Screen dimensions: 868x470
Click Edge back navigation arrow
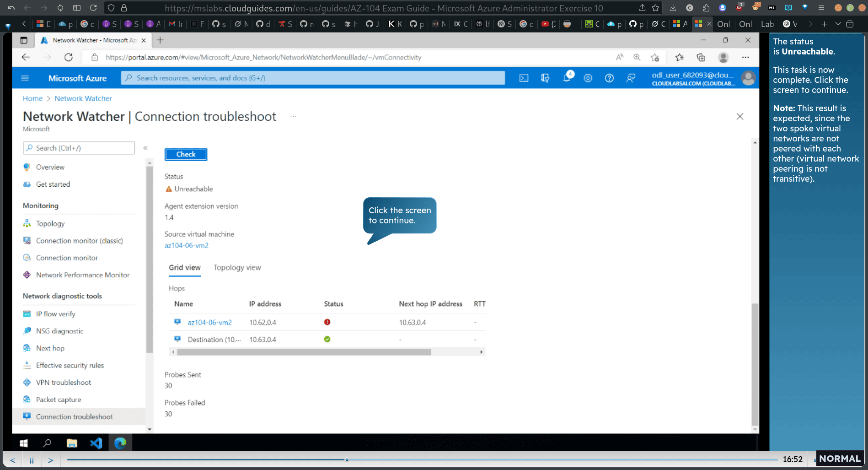pos(26,57)
